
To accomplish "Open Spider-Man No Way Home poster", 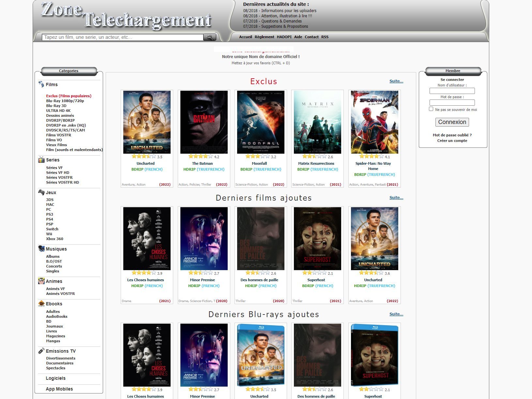I will pos(374,122).
